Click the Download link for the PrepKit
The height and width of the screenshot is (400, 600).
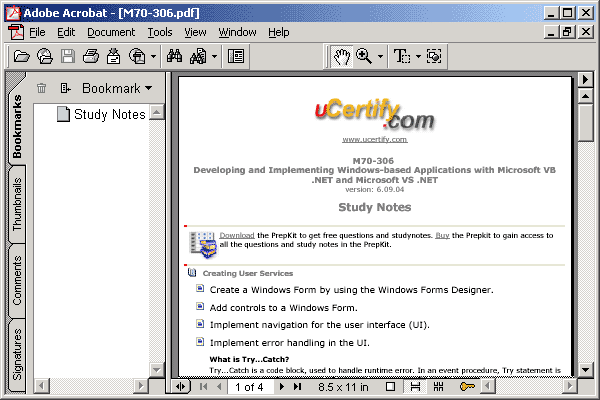(237, 235)
